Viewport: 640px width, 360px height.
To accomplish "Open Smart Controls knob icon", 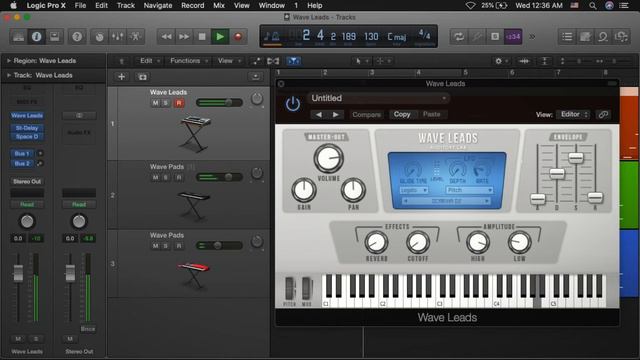I will [99, 37].
